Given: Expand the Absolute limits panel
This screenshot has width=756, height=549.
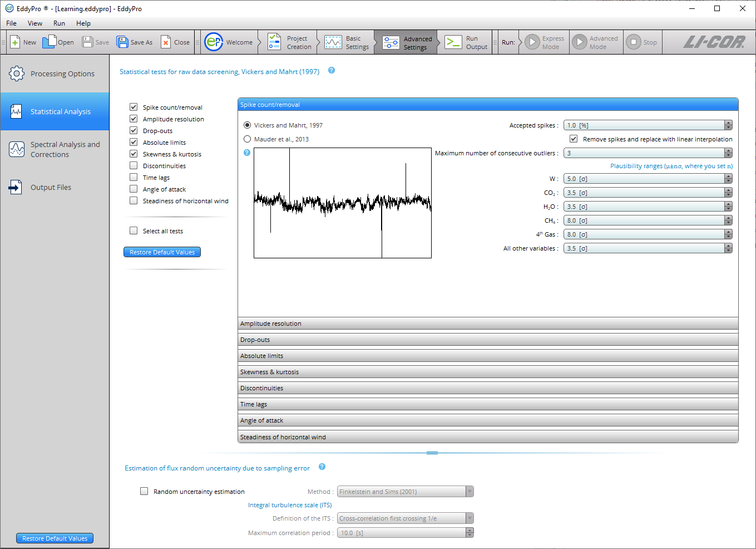Looking at the screenshot, I should tap(488, 356).
